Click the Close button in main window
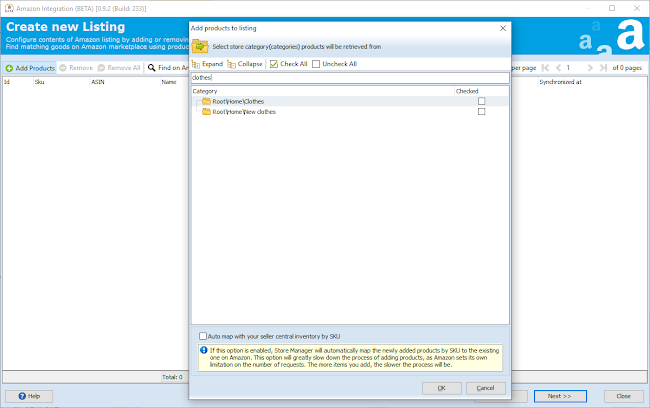 (623, 396)
